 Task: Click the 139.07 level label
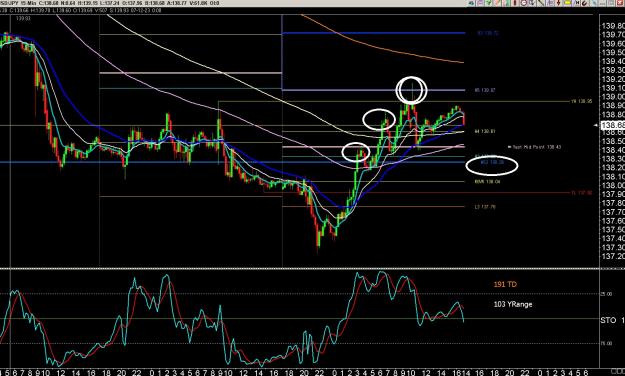tap(485, 91)
